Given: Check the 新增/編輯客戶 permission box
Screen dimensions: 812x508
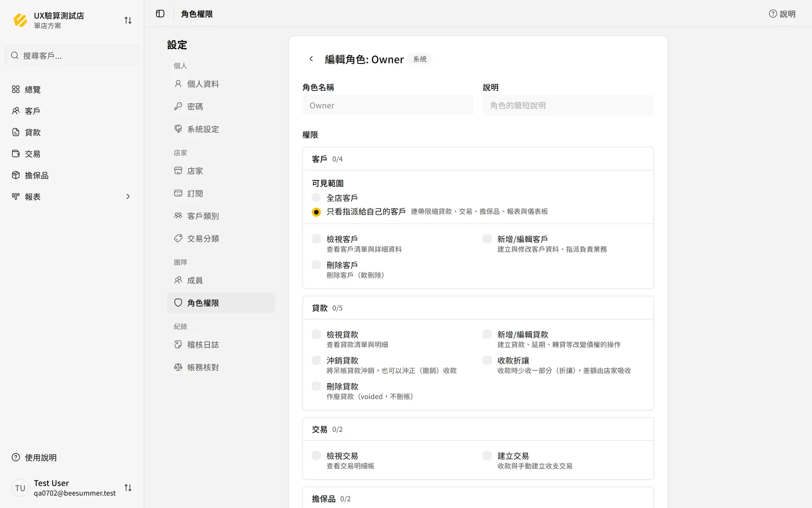Looking at the screenshot, I should [x=487, y=239].
